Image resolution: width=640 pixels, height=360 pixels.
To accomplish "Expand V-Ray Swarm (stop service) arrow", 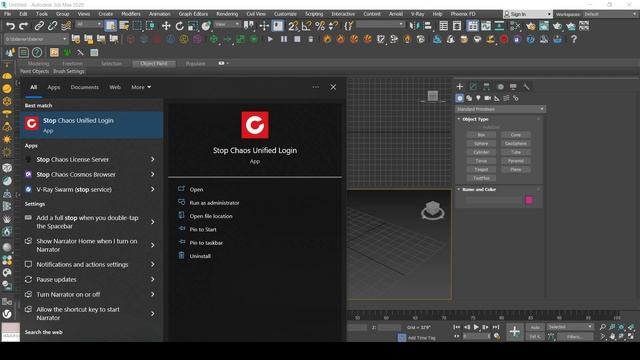I will [152, 189].
